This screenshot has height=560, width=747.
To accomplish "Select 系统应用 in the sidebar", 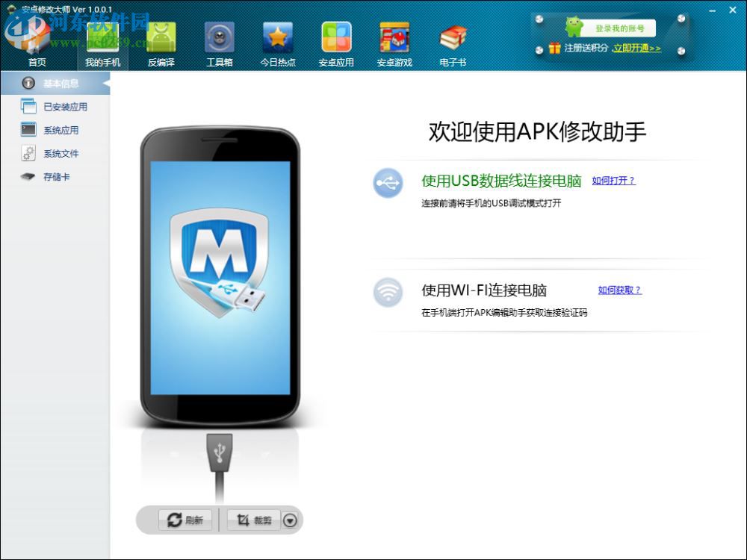I will (x=55, y=130).
